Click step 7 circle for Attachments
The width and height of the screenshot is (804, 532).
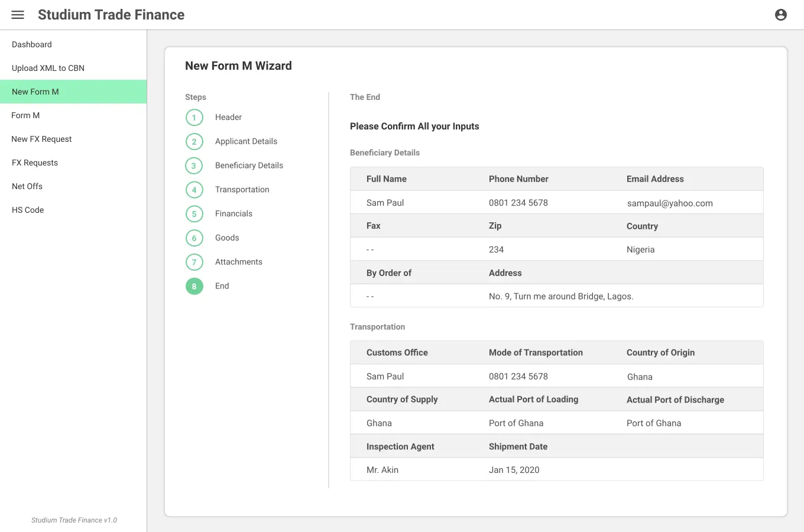coord(194,262)
